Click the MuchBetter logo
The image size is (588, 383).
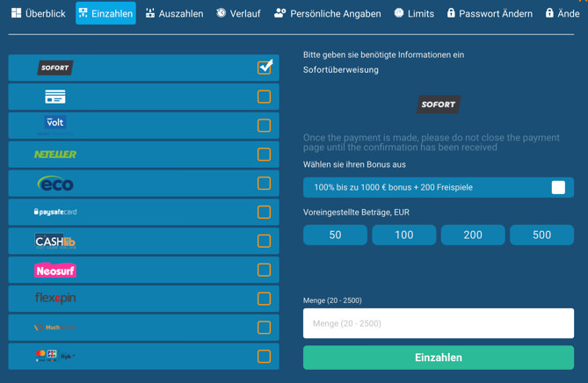click(x=55, y=327)
